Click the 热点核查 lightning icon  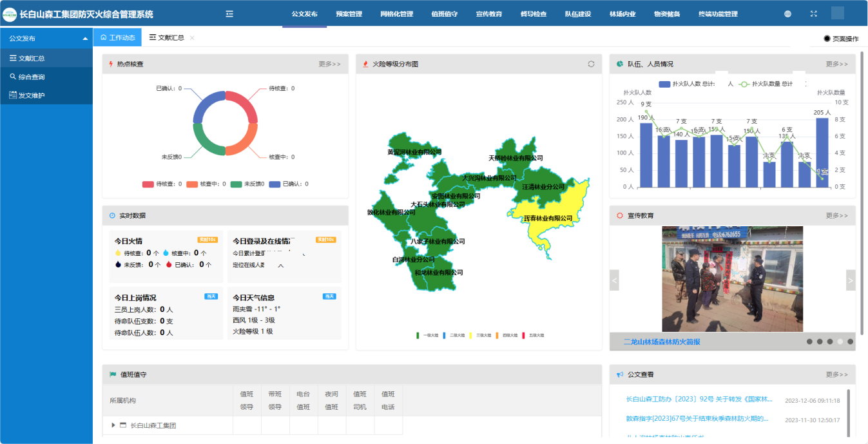click(x=111, y=64)
